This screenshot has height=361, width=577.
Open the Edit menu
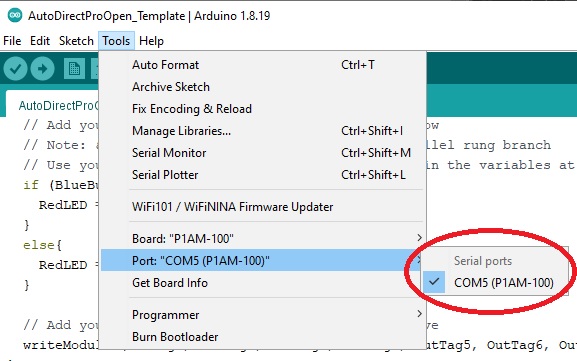40,40
